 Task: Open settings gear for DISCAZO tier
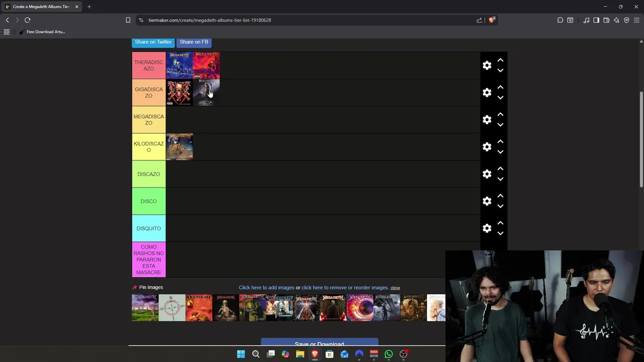[x=487, y=174]
